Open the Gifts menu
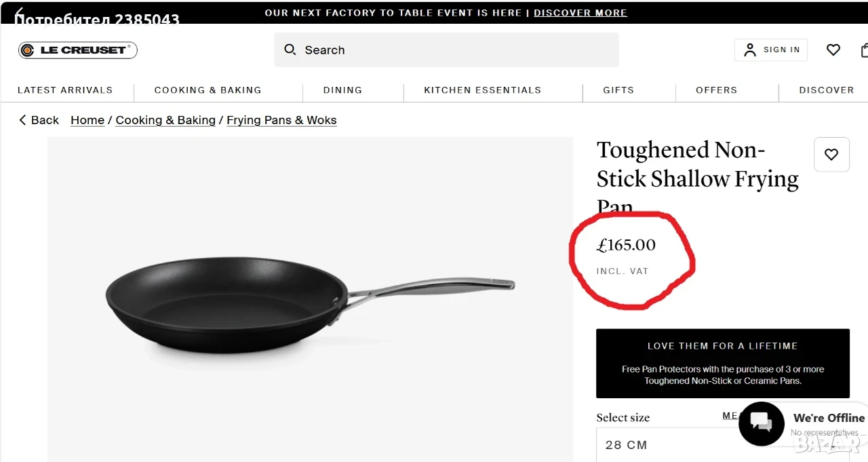Viewport: 868px width, 462px height. click(618, 90)
